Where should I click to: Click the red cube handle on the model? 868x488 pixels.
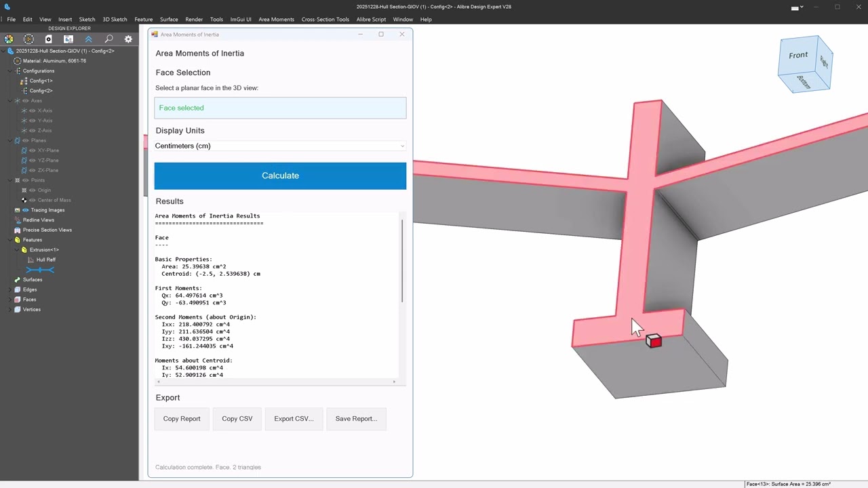pyautogui.click(x=654, y=341)
